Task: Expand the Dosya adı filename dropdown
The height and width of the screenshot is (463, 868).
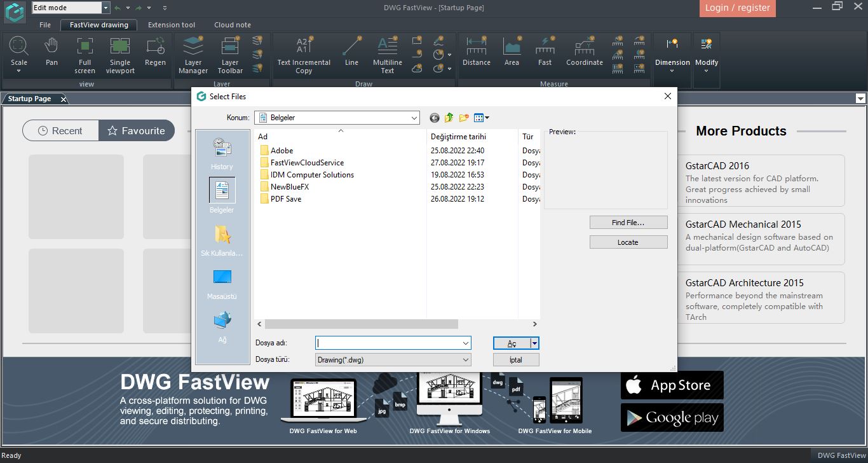Action: pos(466,343)
